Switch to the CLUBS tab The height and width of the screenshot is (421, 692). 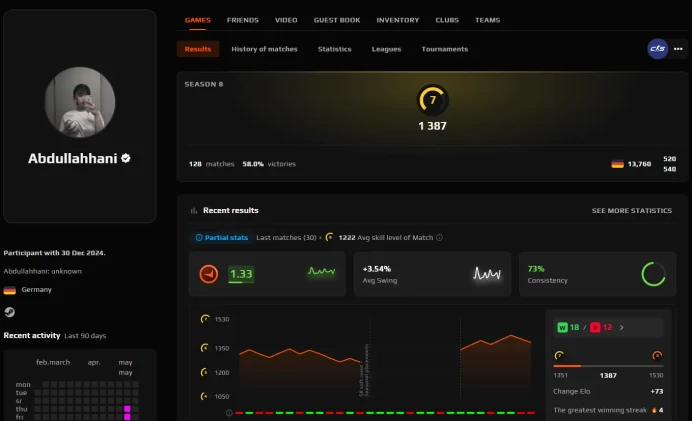(447, 20)
